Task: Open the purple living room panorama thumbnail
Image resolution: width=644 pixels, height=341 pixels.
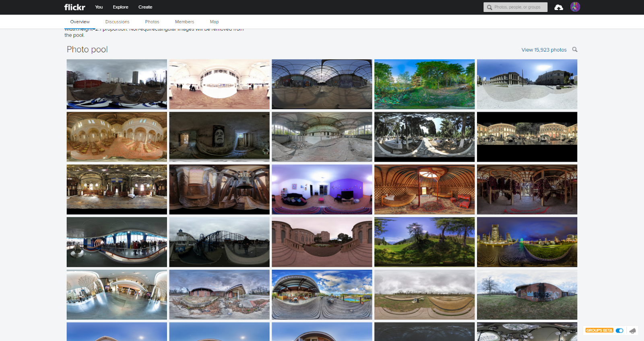Action: (322, 189)
